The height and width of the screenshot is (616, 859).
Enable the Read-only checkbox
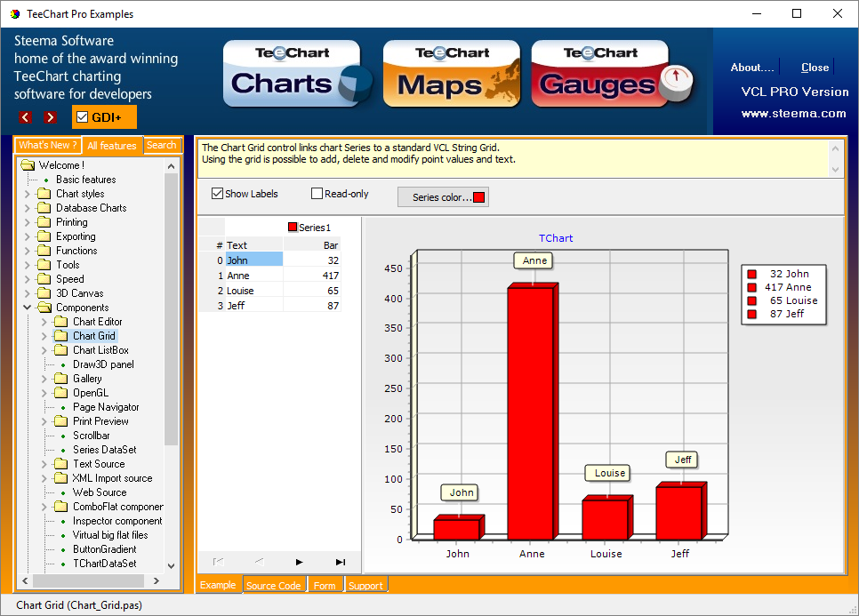coord(317,193)
